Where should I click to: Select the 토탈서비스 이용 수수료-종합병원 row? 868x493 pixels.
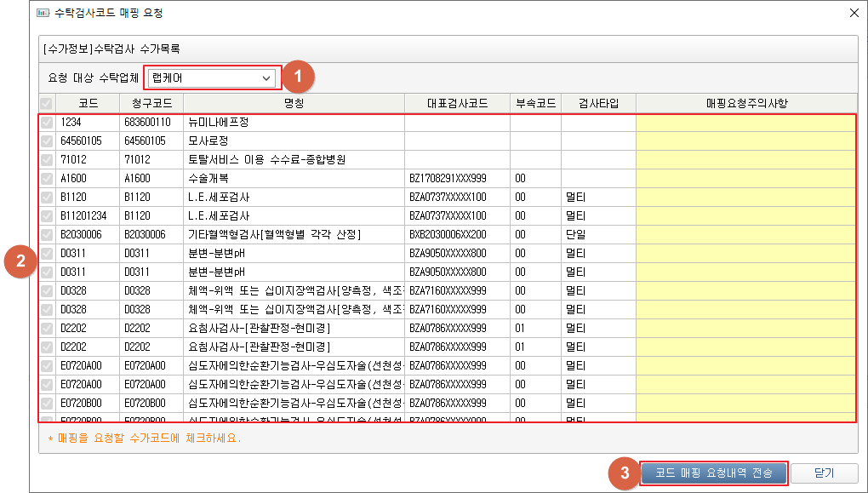tap(294, 160)
